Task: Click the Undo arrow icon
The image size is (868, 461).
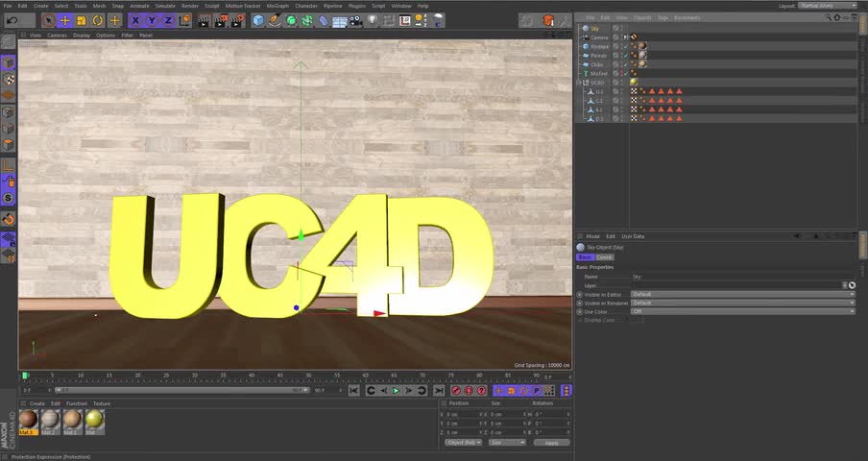Action: pyautogui.click(x=12, y=21)
